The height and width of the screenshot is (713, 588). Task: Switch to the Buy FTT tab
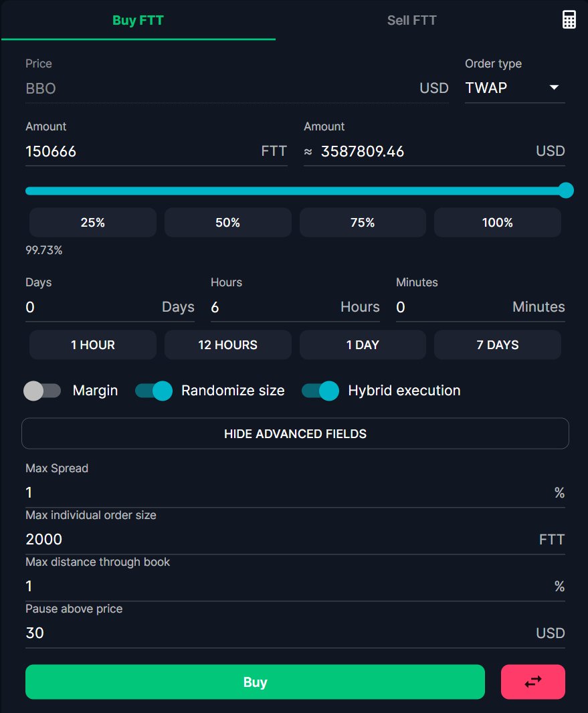[x=138, y=20]
